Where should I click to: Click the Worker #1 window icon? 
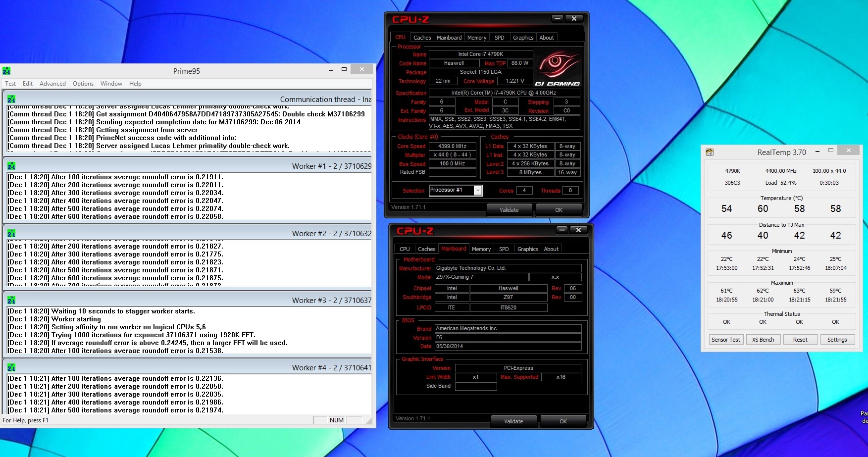[x=11, y=166]
